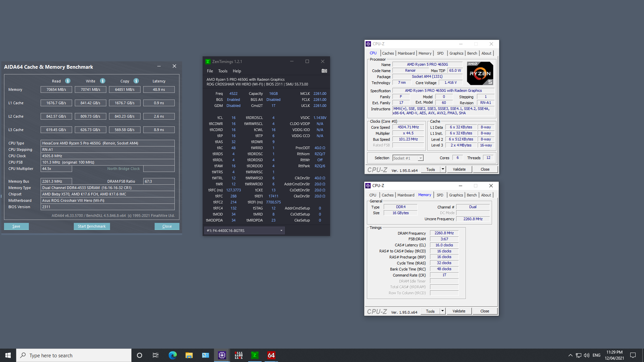Click the Memory Latency 48.9 ns field

pyautogui.click(x=159, y=89)
